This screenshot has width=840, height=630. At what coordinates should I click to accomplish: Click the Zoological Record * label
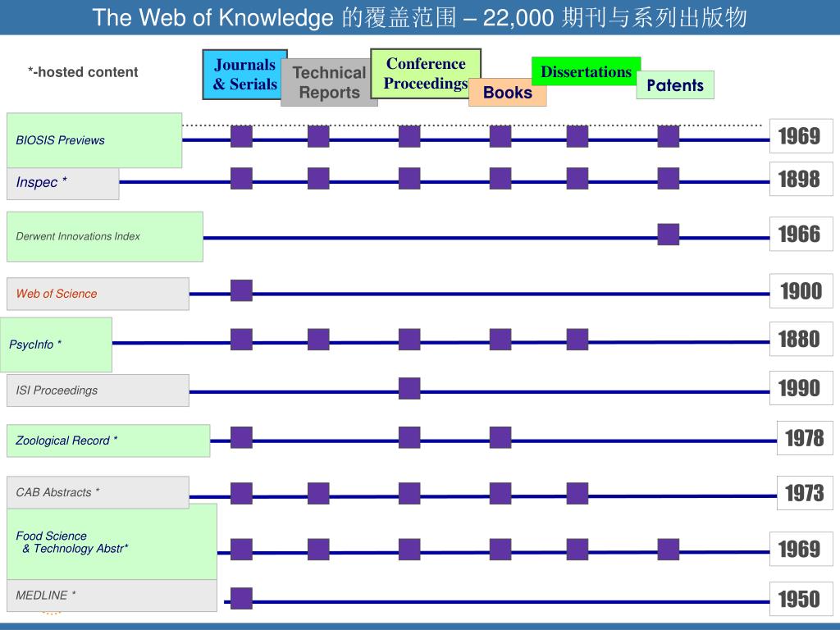tap(108, 441)
